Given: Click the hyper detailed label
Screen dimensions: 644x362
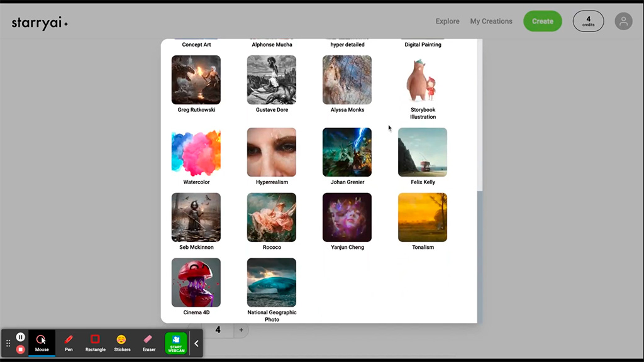Looking at the screenshot, I should click(347, 45).
